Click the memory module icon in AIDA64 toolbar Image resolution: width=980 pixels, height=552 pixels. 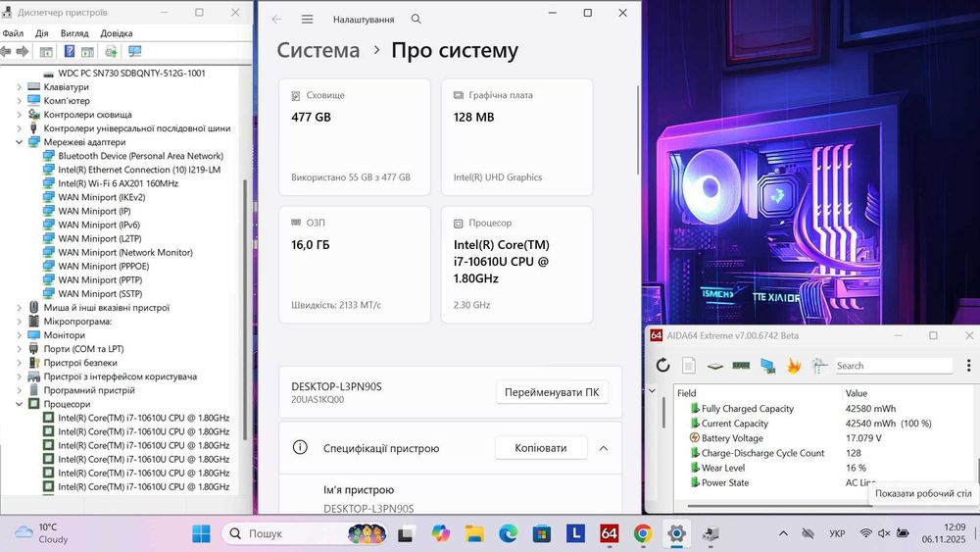[x=741, y=365]
